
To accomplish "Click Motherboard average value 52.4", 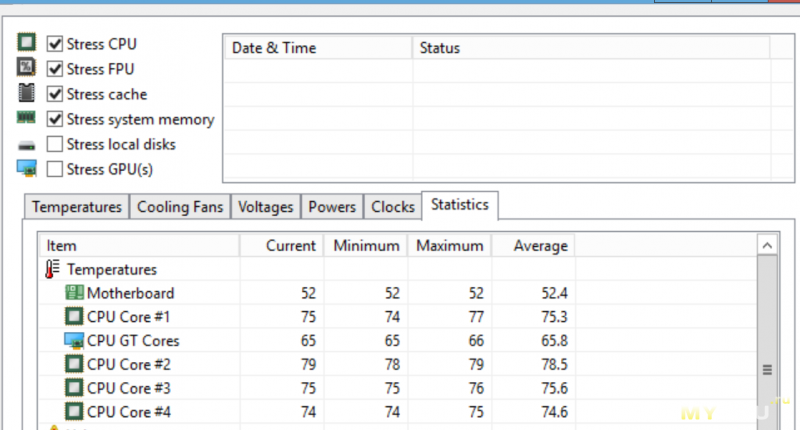I will [x=554, y=293].
